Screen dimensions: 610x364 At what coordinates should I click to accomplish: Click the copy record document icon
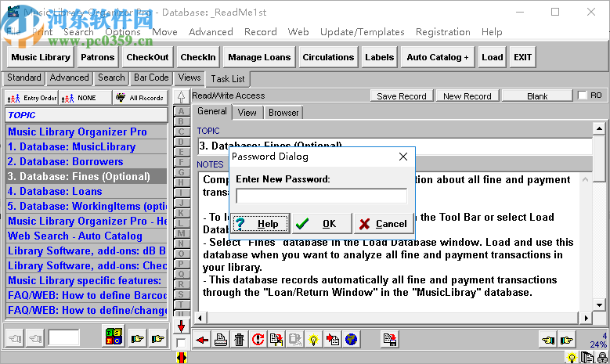pyautogui.click(x=276, y=340)
